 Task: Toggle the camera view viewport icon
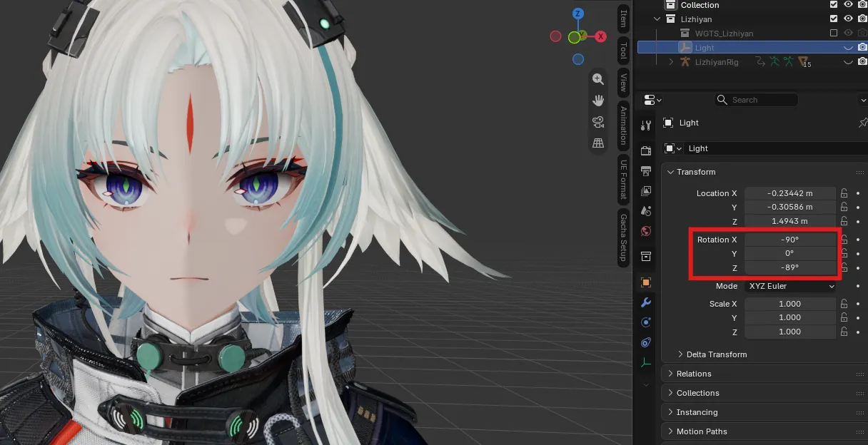pyautogui.click(x=598, y=122)
